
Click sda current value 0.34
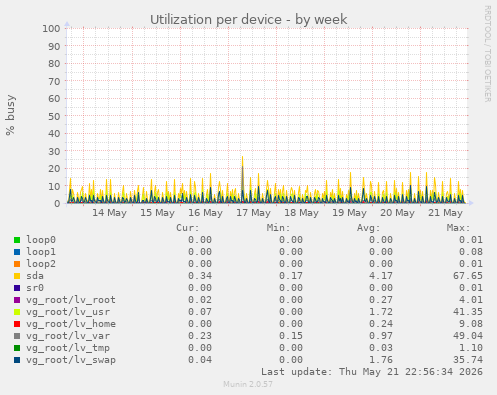pyautogui.click(x=200, y=276)
